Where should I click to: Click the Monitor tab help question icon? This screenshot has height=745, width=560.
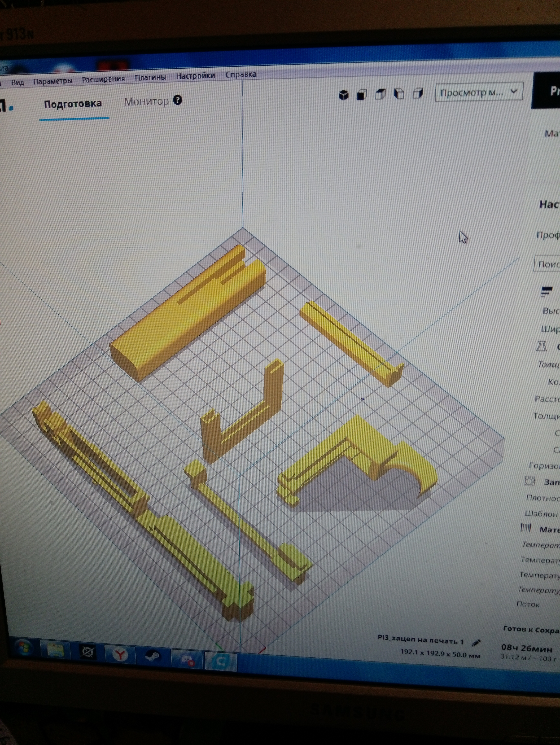[177, 100]
